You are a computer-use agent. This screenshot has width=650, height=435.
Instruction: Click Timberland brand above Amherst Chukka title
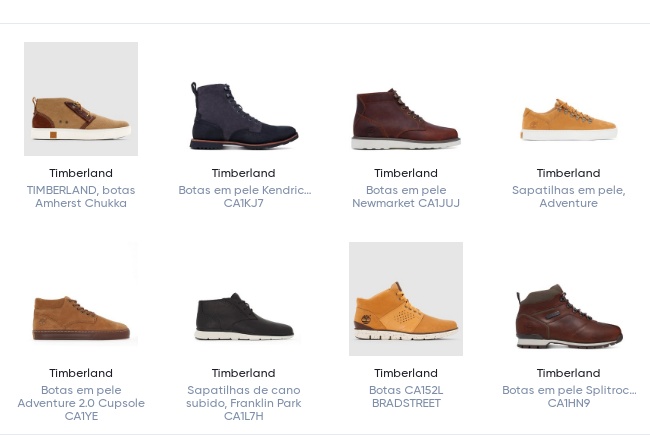tap(81, 173)
